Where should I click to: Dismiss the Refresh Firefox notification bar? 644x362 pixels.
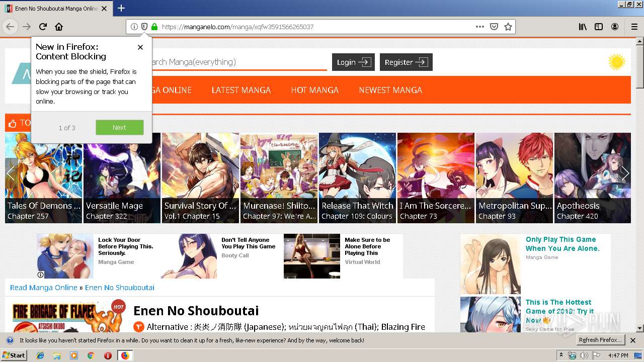pos(633,340)
